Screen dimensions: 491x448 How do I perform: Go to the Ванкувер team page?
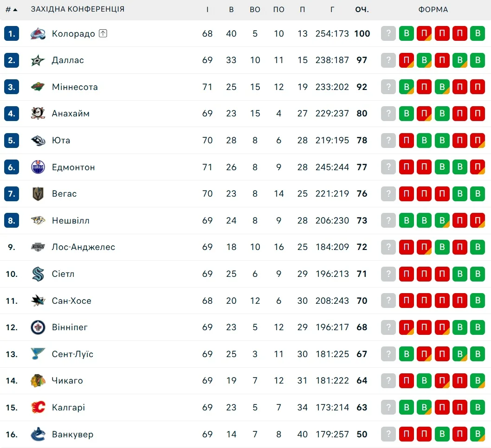[x=72, y=435]
